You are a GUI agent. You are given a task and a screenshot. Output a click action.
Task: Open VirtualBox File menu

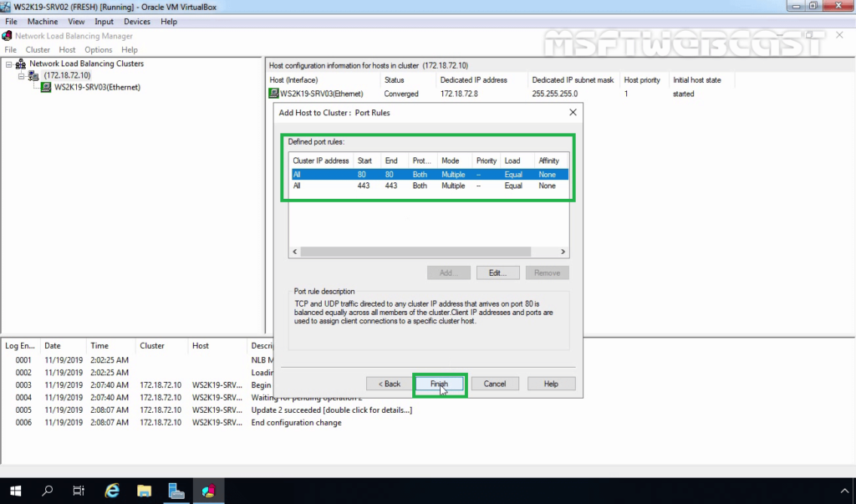pyautogui.click(x=11, y=21)
